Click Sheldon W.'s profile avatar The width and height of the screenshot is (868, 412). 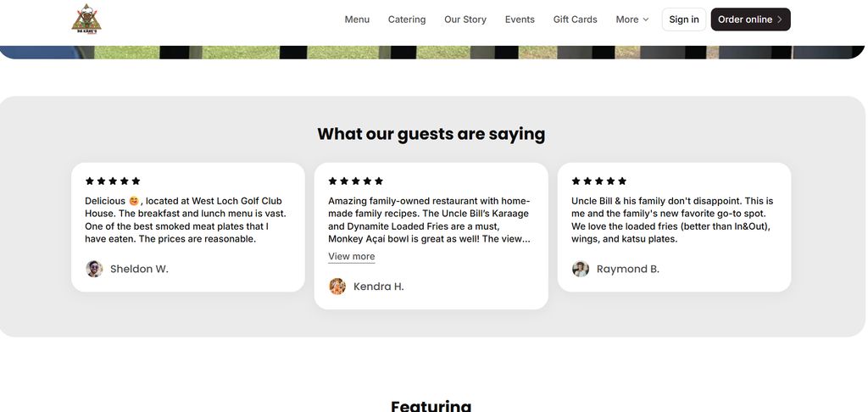click(x=94, y=269)
